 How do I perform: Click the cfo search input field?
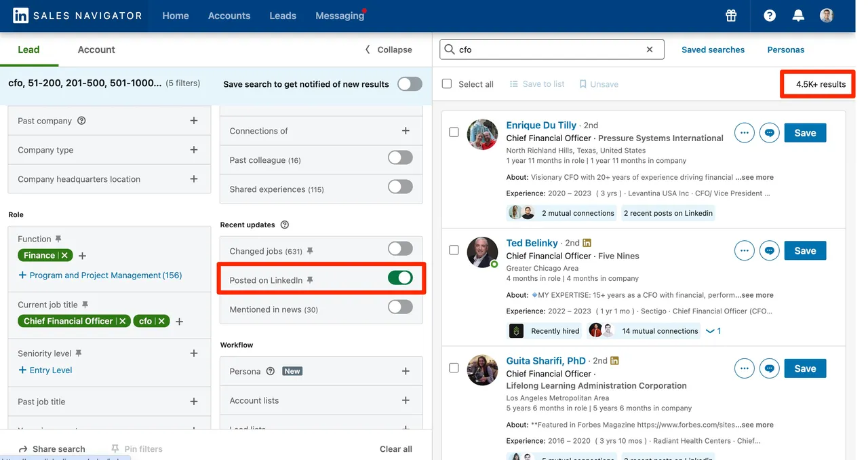(x=551, y=50)
